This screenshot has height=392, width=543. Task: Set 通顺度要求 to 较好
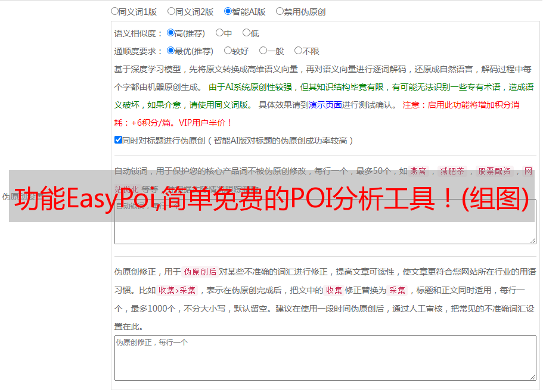228,51
